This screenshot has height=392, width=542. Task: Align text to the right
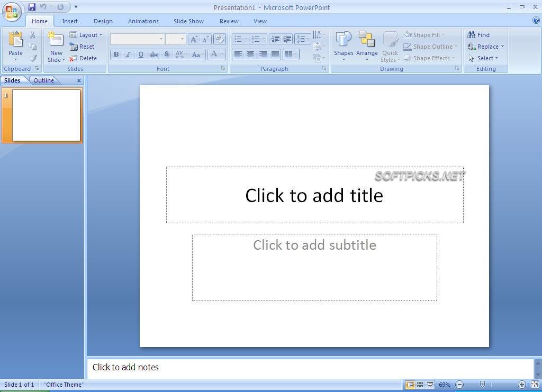coord(263,54)
